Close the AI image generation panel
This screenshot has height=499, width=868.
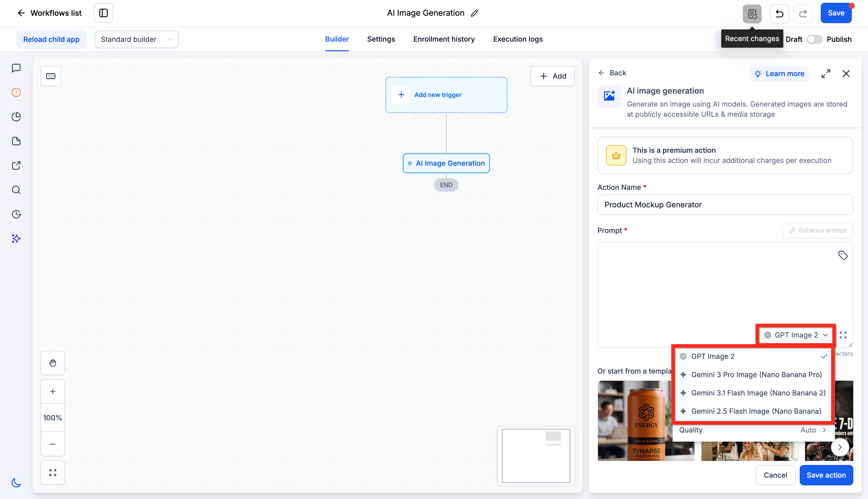coord(846,74)
